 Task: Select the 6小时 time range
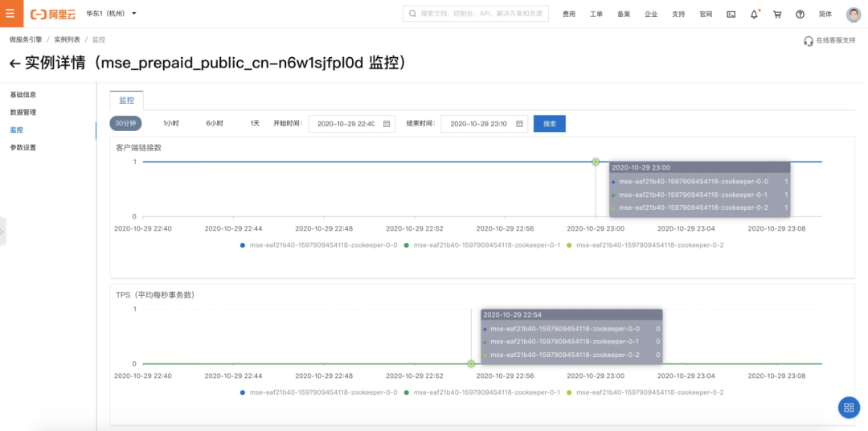[215, 124]
